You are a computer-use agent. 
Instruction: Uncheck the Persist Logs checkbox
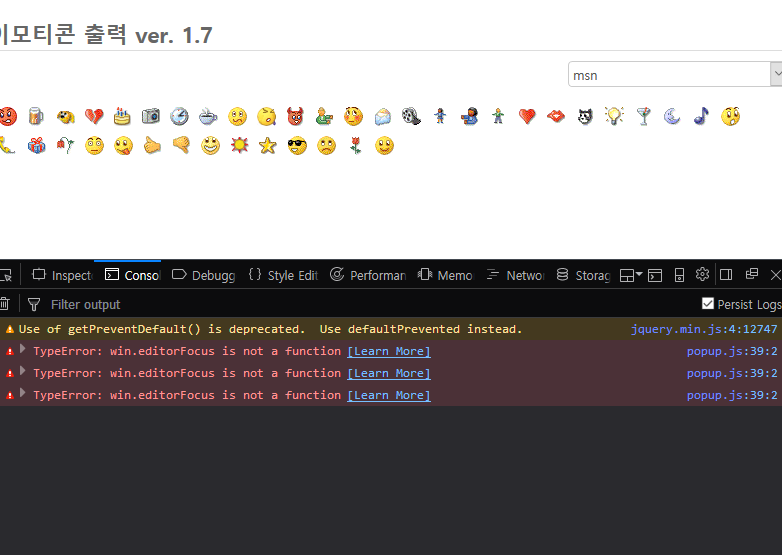click(x=708, y=304)
